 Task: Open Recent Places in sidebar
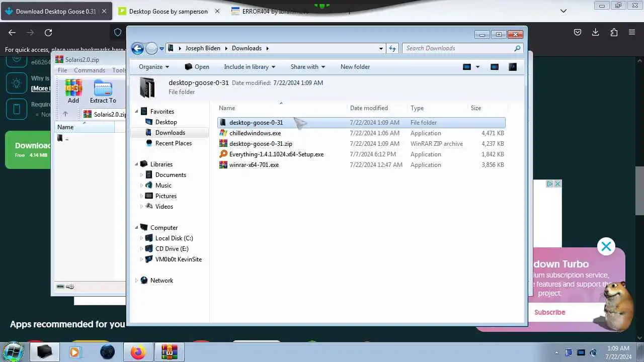[174, 143]
